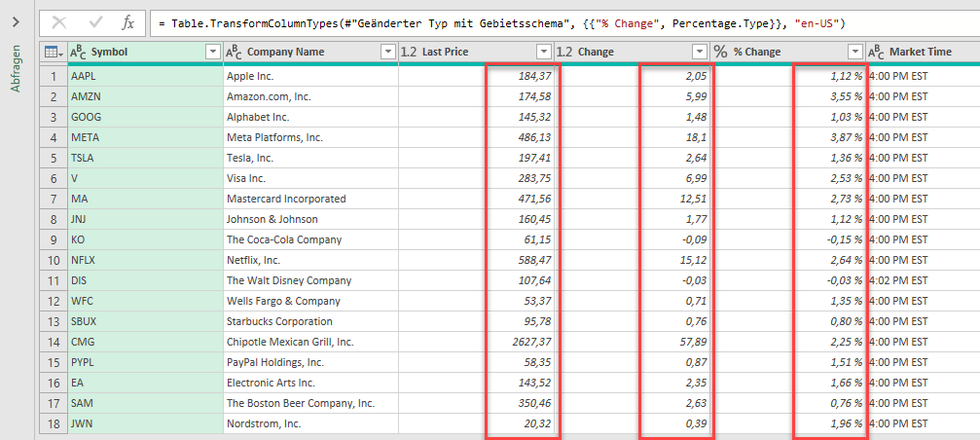Image resolution: width=980 pixels, height=440 pixels.
Task: Click the 1.2 type icon of Last Price column
Action: tap(410, 53)
